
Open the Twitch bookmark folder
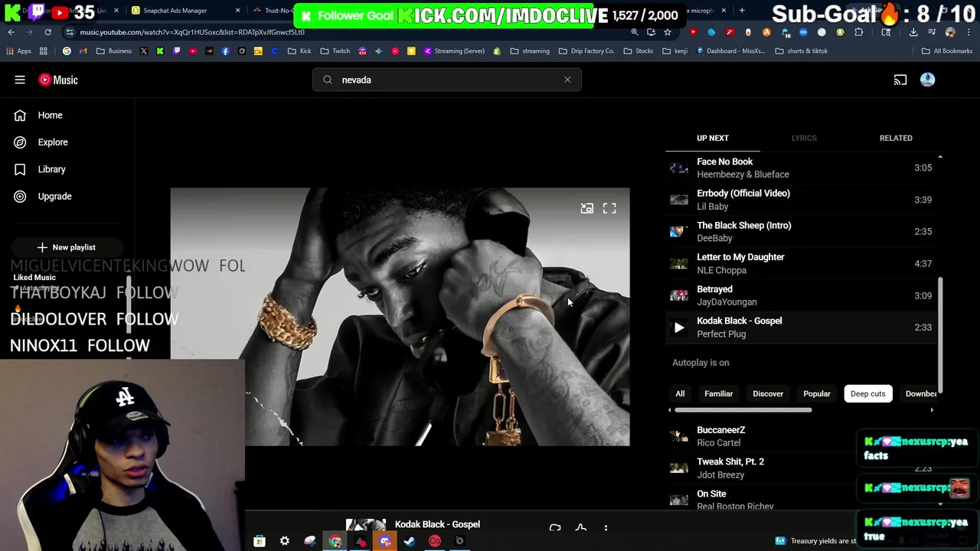(x=335, y=51)
